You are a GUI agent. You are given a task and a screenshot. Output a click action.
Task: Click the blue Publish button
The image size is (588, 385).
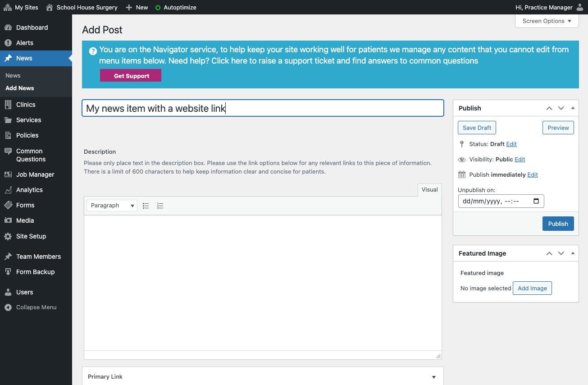tap(558, 224)
